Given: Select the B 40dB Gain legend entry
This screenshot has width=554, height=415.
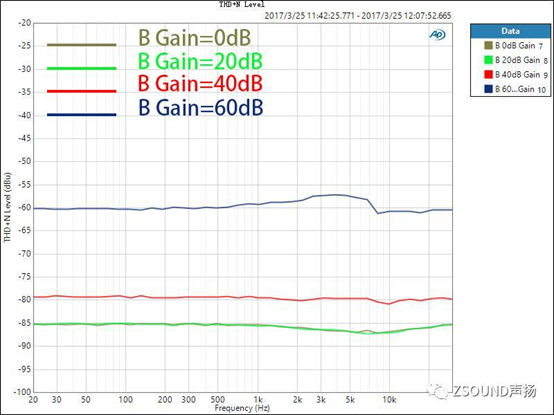Looking at the screenshot, I should pos(515,75).
